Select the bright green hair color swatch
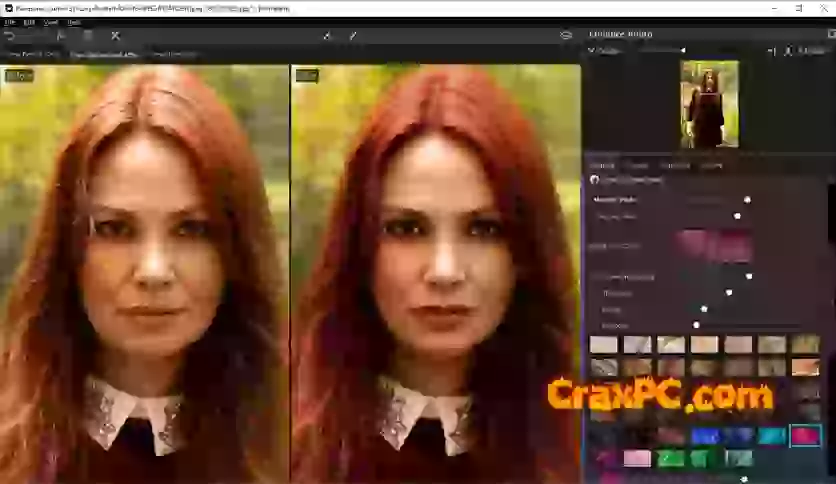Screen dimensions: 836x484 [671, 458]
